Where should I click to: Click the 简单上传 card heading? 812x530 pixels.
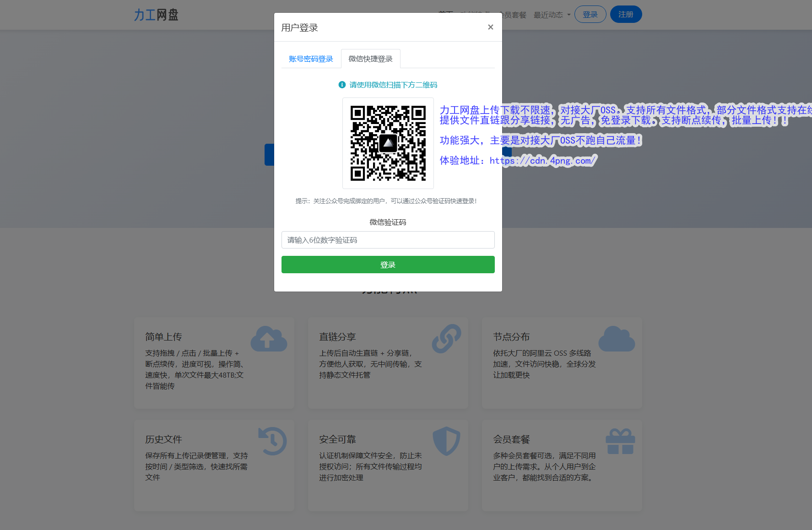click(163, 337)
